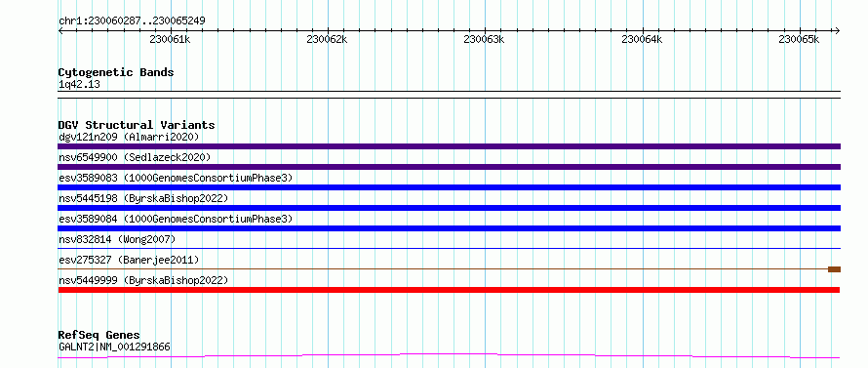Click the blue esv3589083 variant bar
This screenshot has height=368, width=868.
pos(450,187)
